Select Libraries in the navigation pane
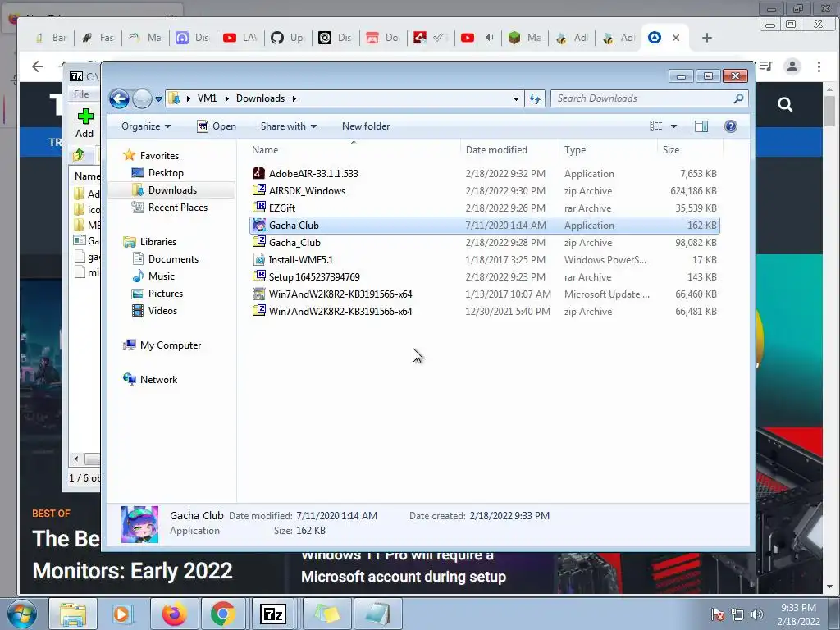 click(x=150, y=242)
